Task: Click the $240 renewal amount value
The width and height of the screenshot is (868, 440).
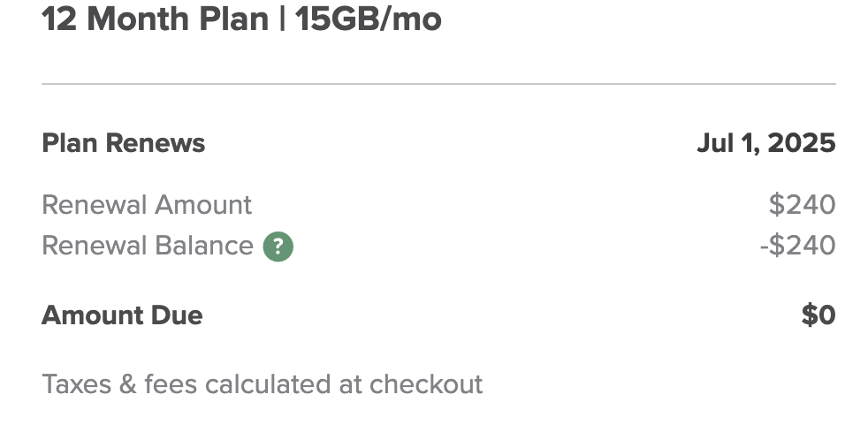Action: (x=802, y=205)
